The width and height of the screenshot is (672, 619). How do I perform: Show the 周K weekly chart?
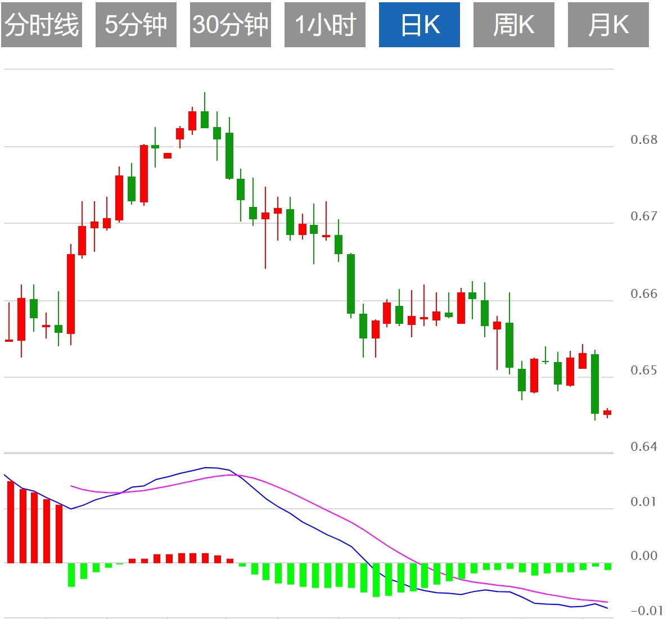tap(514, 25)
